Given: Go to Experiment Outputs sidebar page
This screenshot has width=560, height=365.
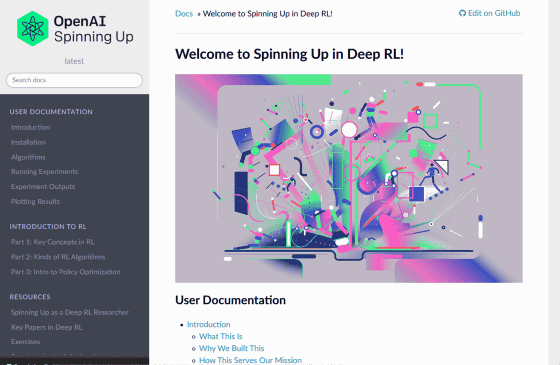Looking at the screenshot, I should click(x=43, y=186).
